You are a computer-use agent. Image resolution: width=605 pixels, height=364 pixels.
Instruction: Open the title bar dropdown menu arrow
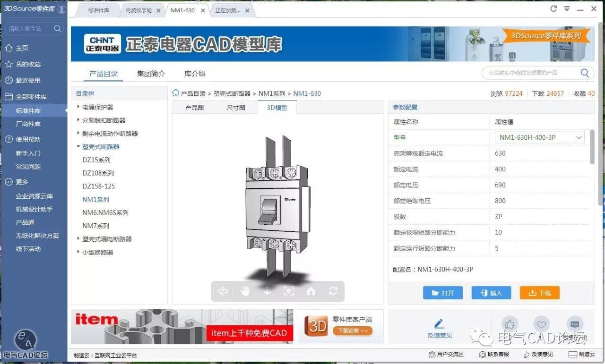[567, 9]
